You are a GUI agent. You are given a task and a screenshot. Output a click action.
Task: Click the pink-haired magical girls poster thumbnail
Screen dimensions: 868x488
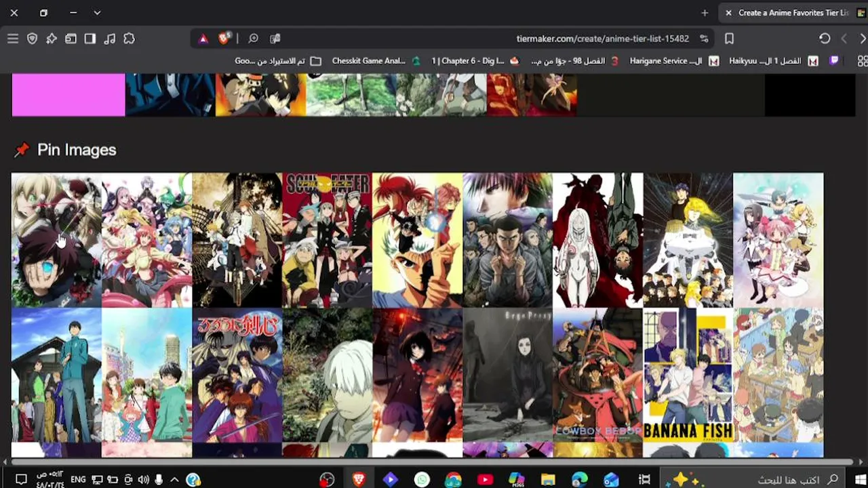tap(778, 240)
